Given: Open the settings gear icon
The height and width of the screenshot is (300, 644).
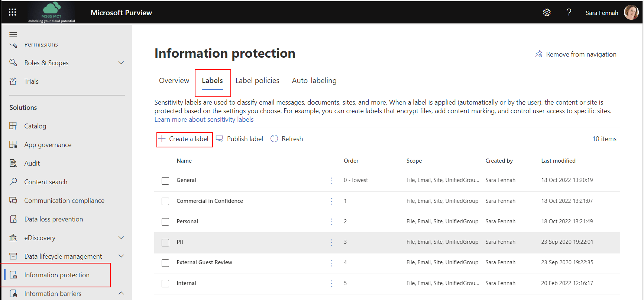Looking at the screenshot, I should click(x=547, y=12).
